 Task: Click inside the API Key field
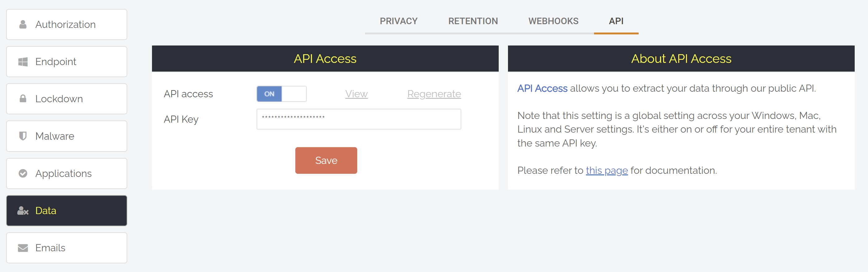pos(358,119)
